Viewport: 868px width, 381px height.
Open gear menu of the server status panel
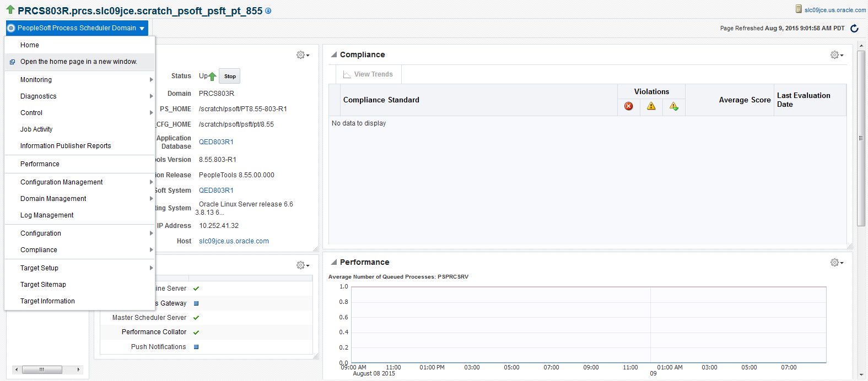pos(303,265)
